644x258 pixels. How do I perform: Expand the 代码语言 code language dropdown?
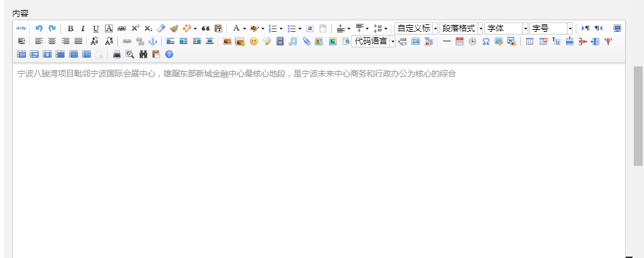point(373,41)
